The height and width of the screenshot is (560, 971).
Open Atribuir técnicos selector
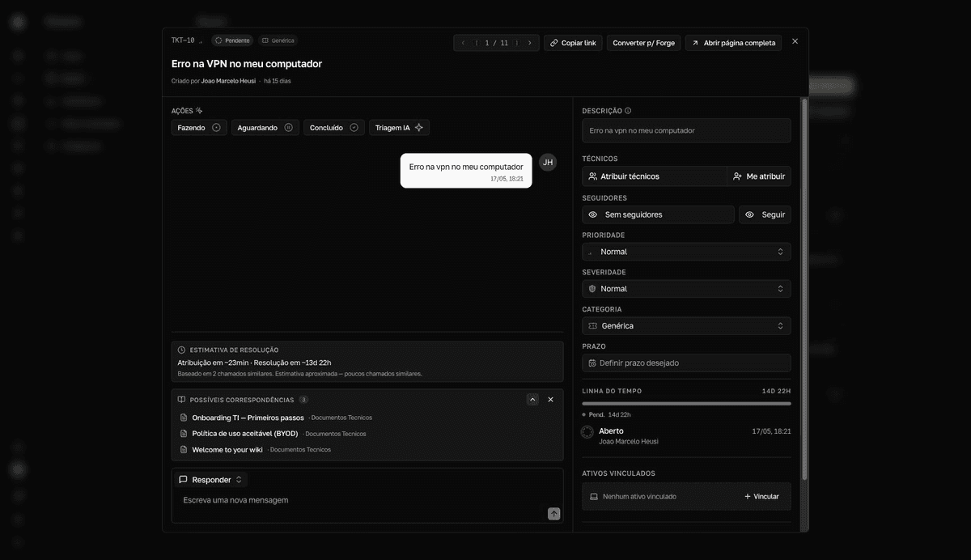(x=655, y=176)
